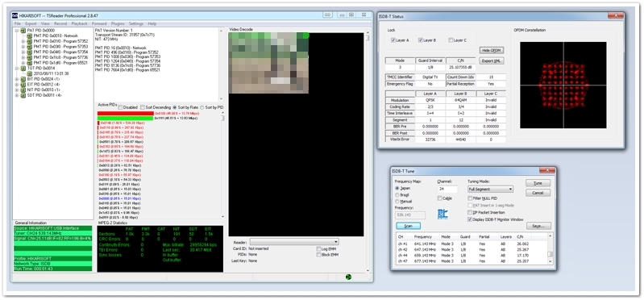
Task: Open the Playback menu
Action: pyautogui.click(x=79, y=24)
